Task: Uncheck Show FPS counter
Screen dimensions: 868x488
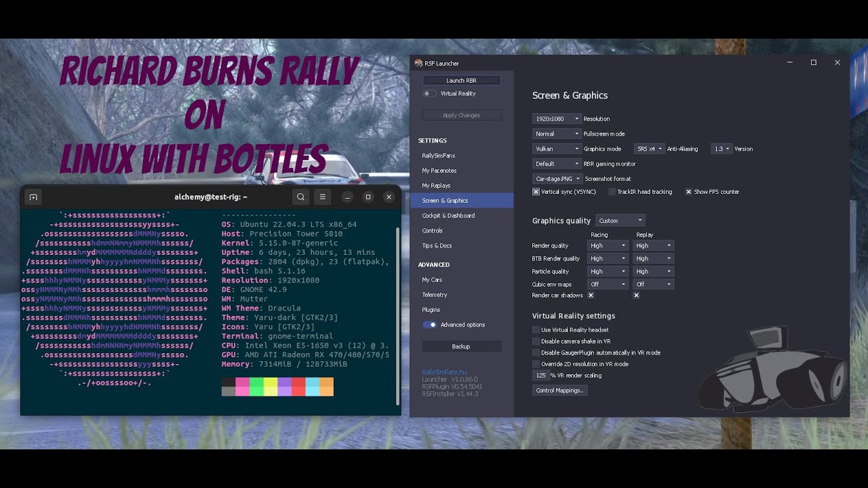Action: coord(688,192)
